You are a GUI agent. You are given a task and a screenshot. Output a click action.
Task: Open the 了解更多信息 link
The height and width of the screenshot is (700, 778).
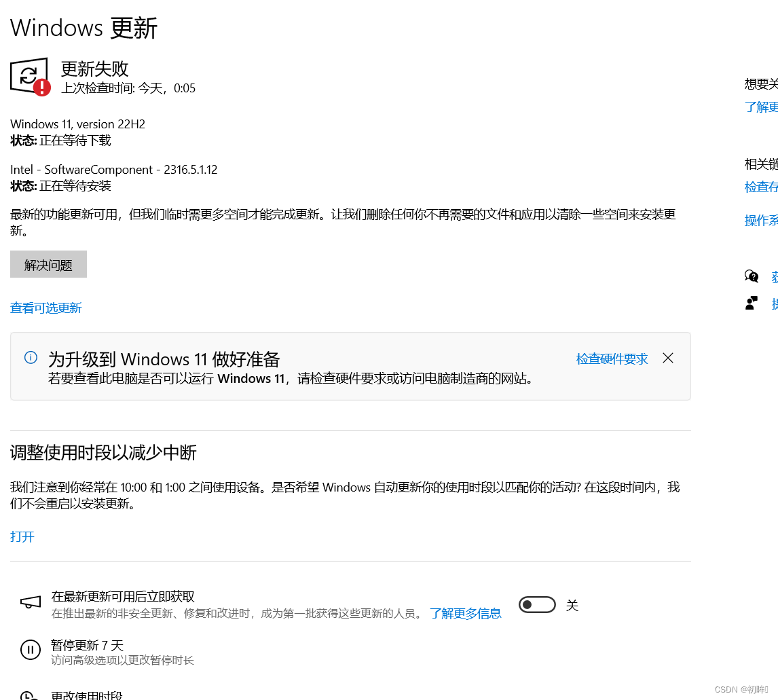[x=466, y=614]
